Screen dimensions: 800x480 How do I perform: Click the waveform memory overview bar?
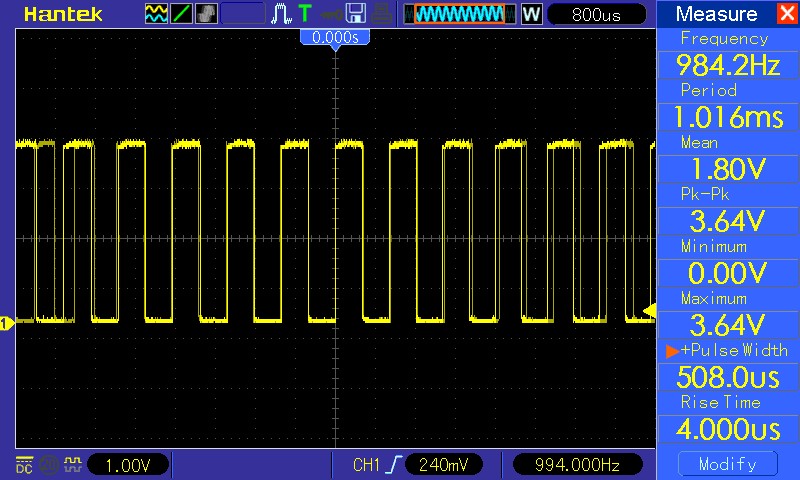tap(460, 14)
